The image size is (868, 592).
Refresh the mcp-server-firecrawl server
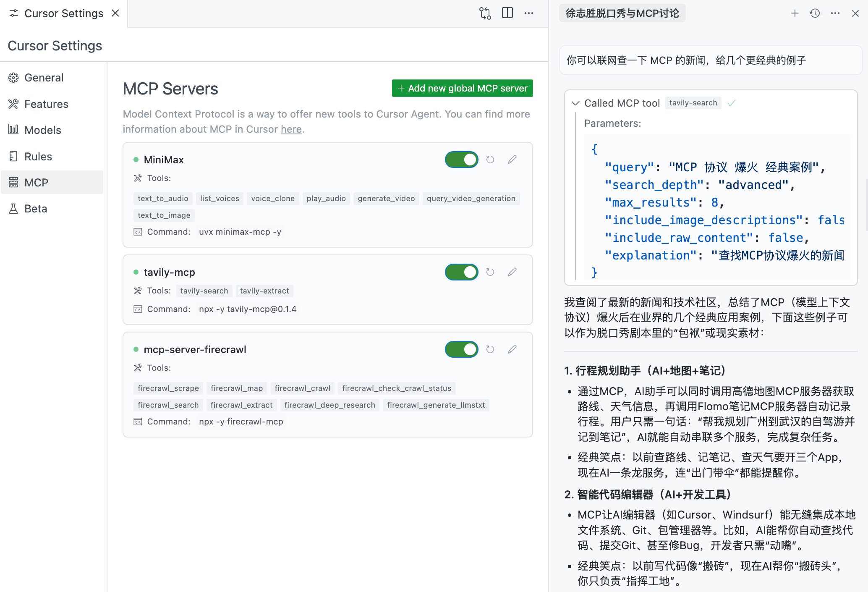click(490, 349)
